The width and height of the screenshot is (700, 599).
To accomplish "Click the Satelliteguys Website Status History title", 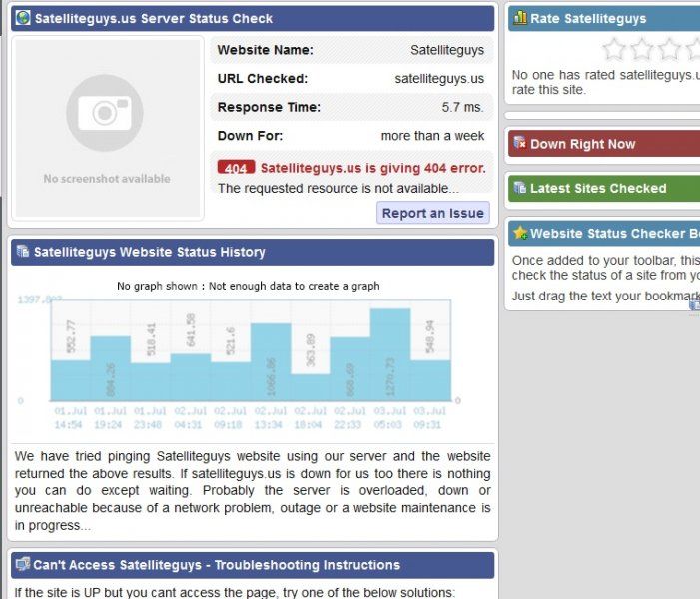I will click(x=150, y=252).
